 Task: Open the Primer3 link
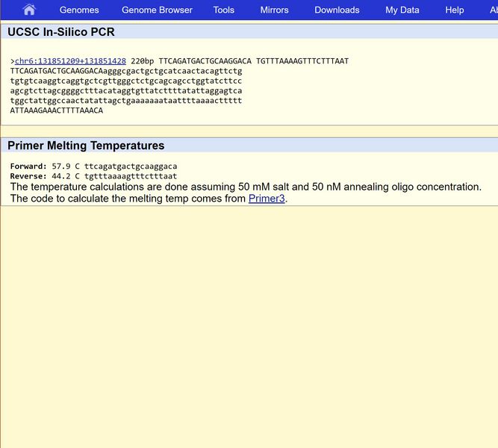267,199
